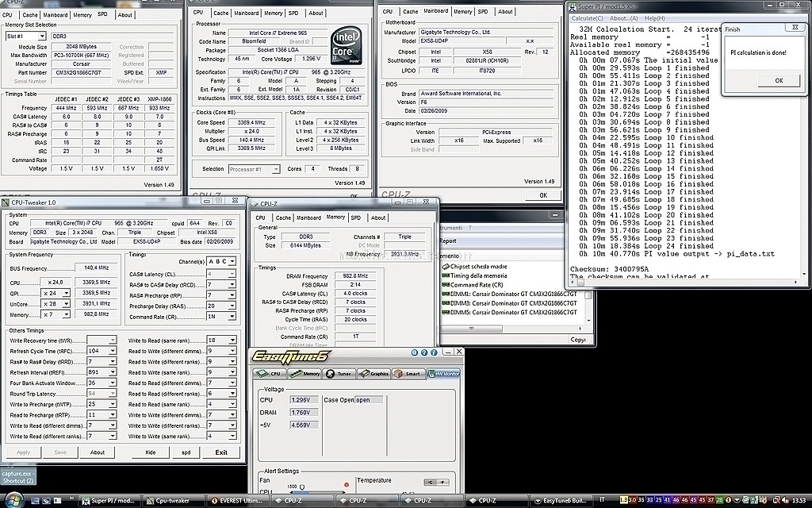Image resolution: width=812 pixels, height=508 pixels.
Task: Click the Super PI title bar icon
Action: tap(573, 6)
